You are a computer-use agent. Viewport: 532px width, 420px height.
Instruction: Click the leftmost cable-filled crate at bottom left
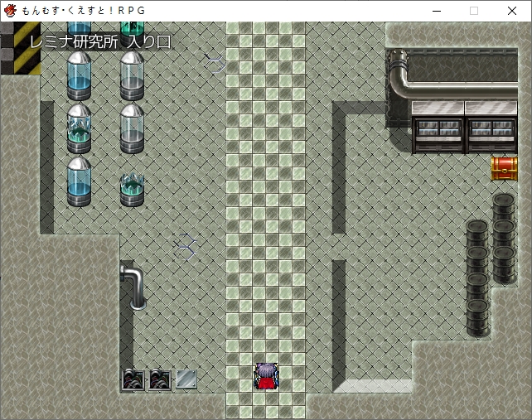point(133,379)
